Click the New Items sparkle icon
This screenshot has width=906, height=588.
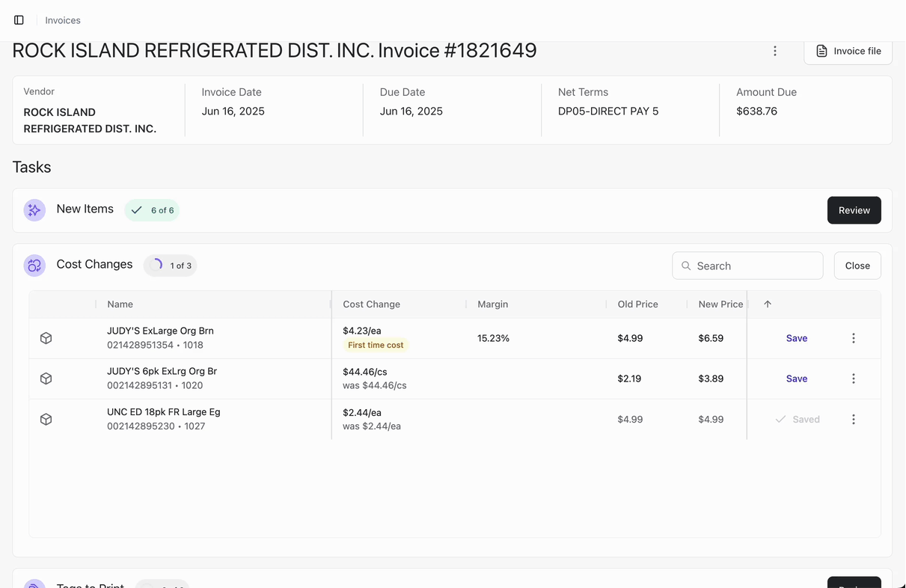34,210
